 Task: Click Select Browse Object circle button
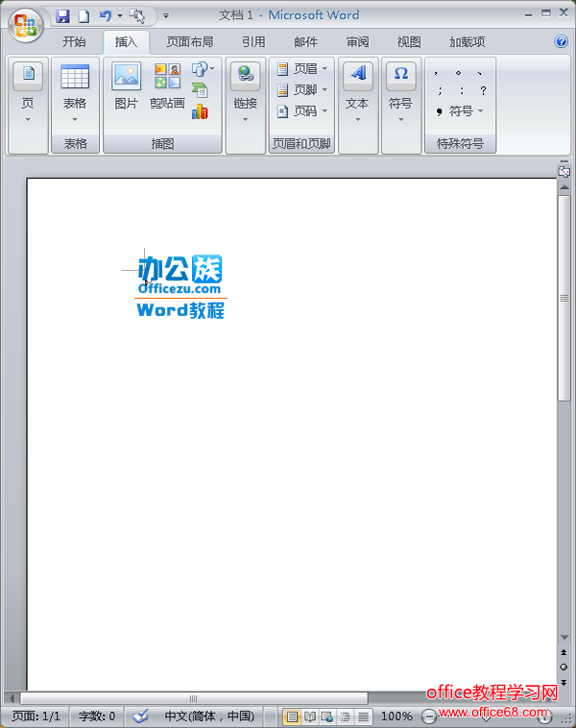564,667
